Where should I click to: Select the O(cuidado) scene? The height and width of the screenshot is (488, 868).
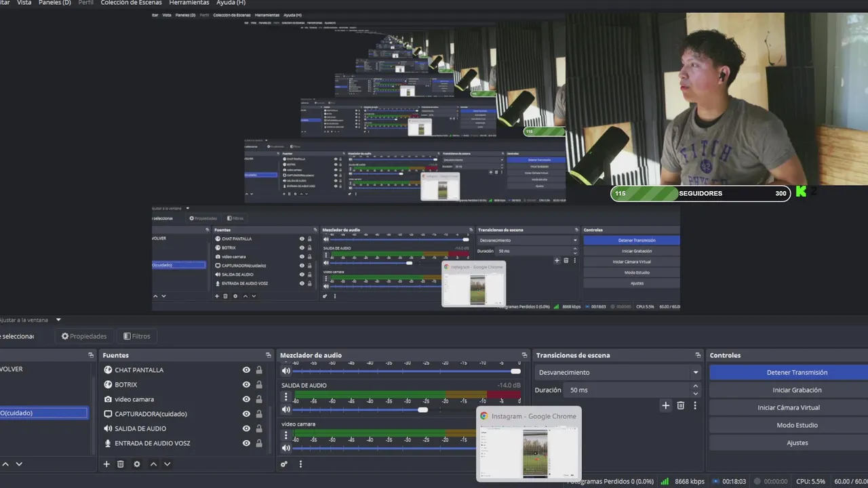click(43, 413)
